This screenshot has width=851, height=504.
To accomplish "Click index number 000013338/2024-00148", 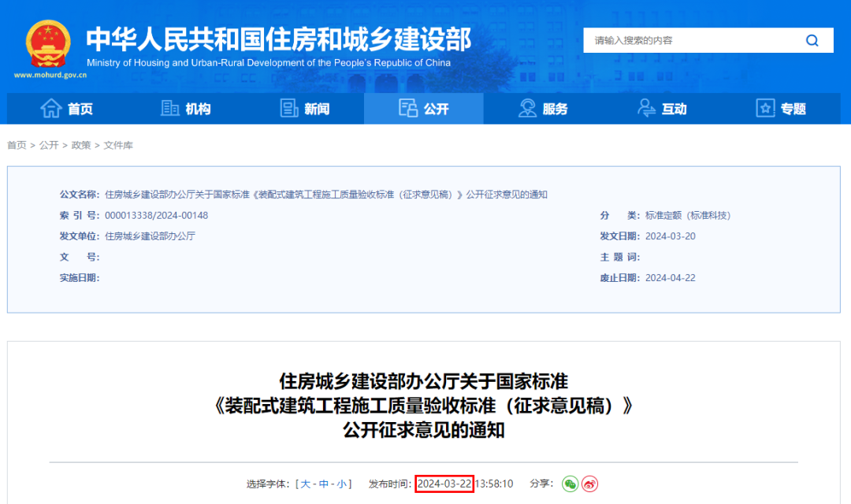I will pyautogui.click(x=156, y=215).
